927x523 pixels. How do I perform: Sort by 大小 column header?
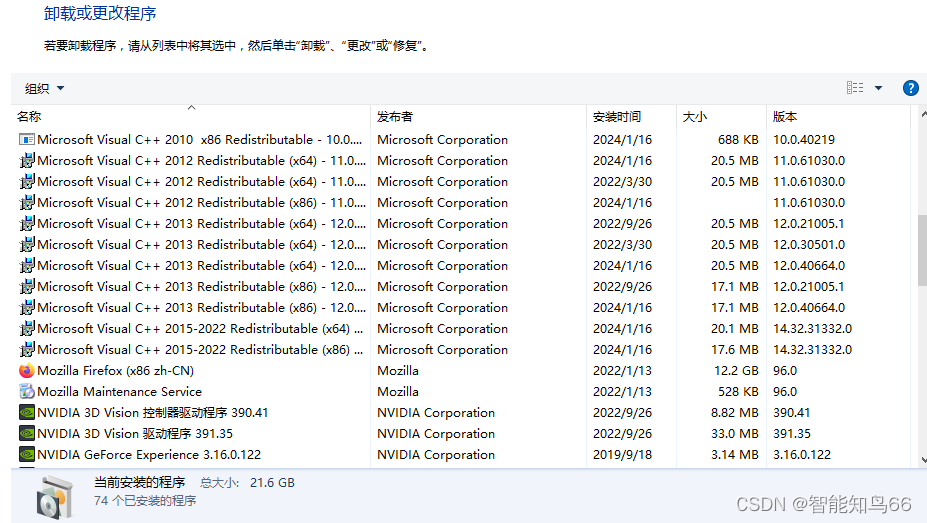click(721, 116)
